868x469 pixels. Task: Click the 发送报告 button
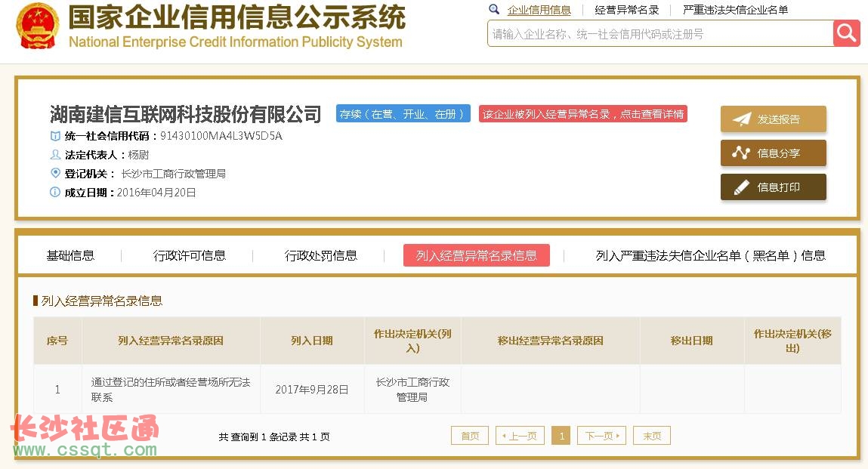click(x=774, y=119)
